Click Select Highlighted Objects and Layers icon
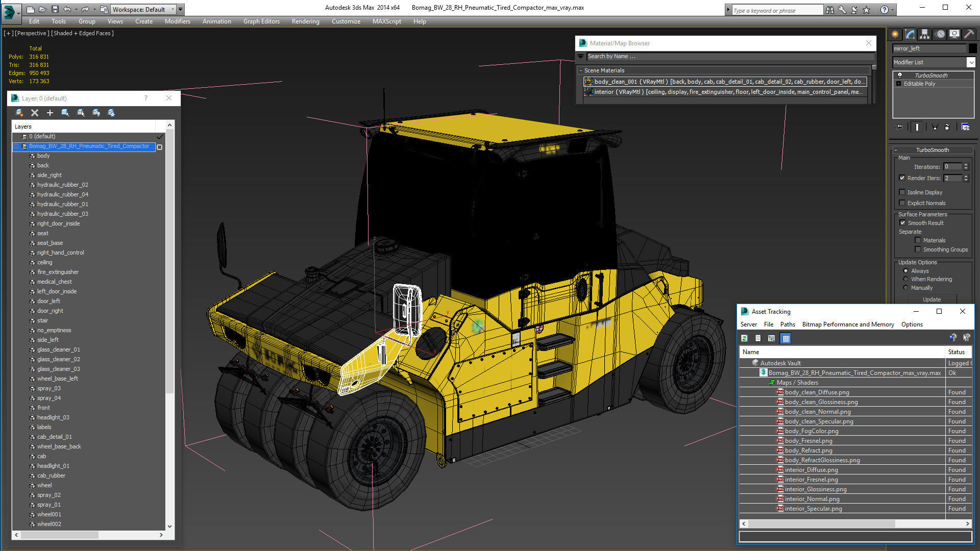980x551 pixels. coord(65,113)
